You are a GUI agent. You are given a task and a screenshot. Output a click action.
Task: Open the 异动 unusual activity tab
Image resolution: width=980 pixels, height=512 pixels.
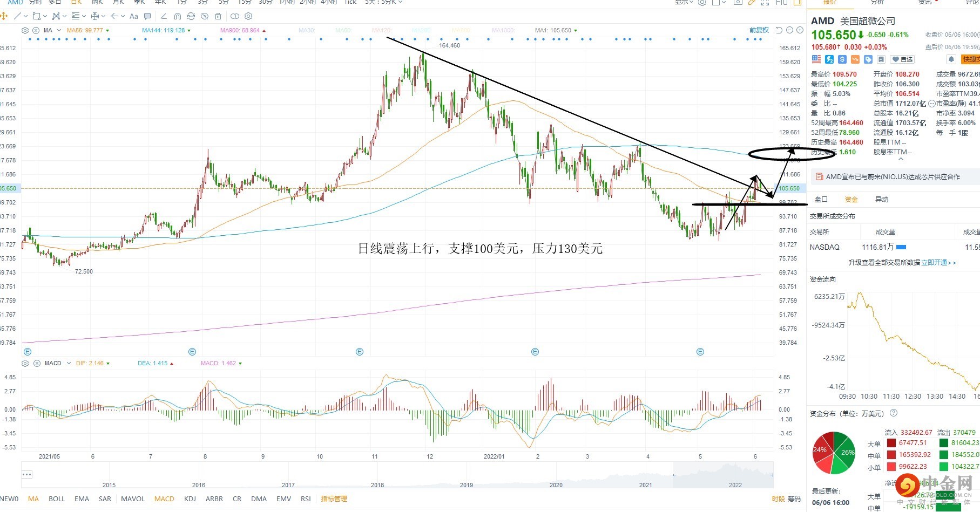coord(882,200)
